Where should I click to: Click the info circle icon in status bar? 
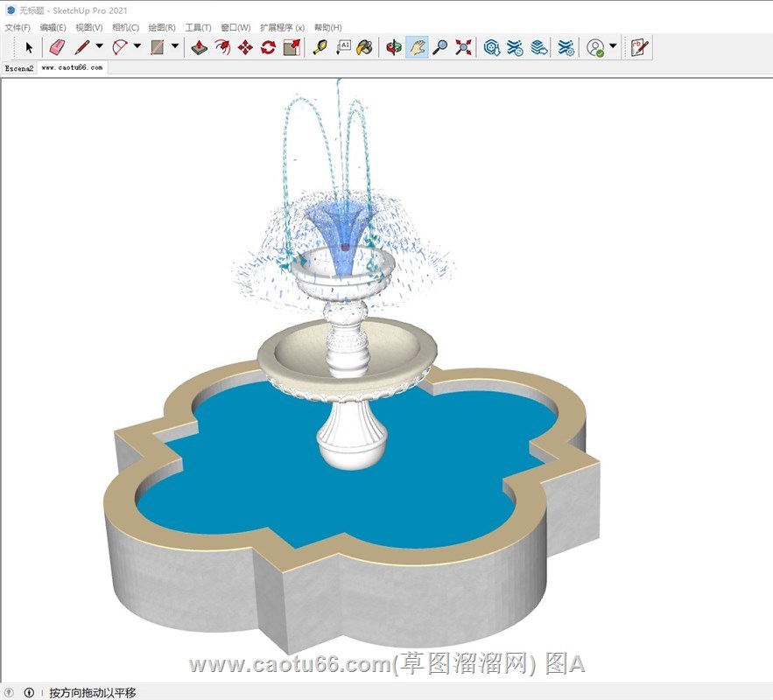[29, 693]
